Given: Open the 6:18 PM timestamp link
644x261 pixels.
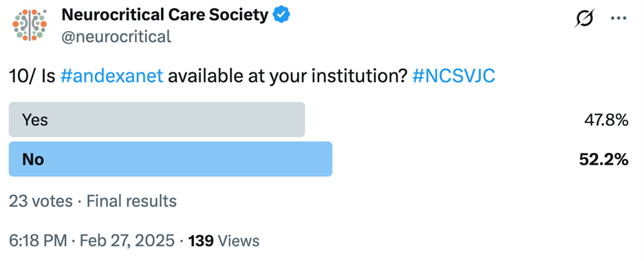Looking at the screenshot, I should 37,241.
